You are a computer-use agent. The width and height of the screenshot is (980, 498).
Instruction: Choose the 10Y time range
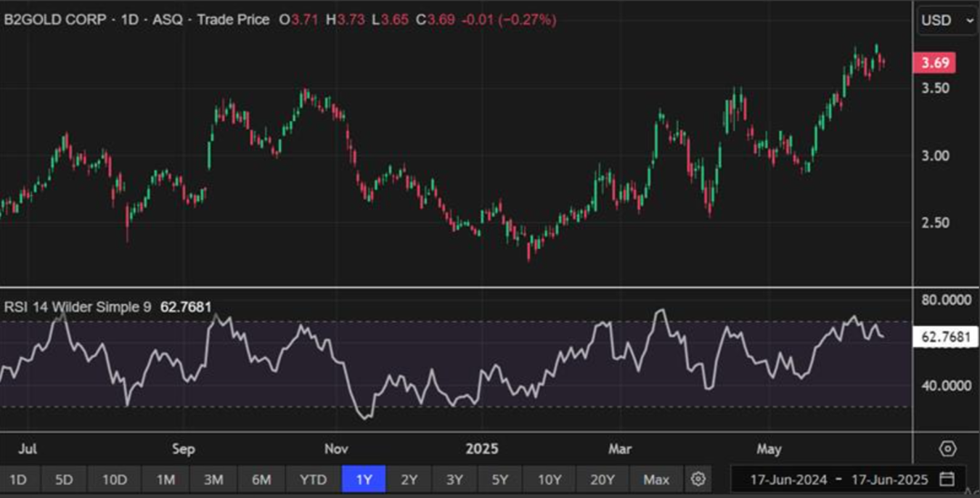click(550, 480)
